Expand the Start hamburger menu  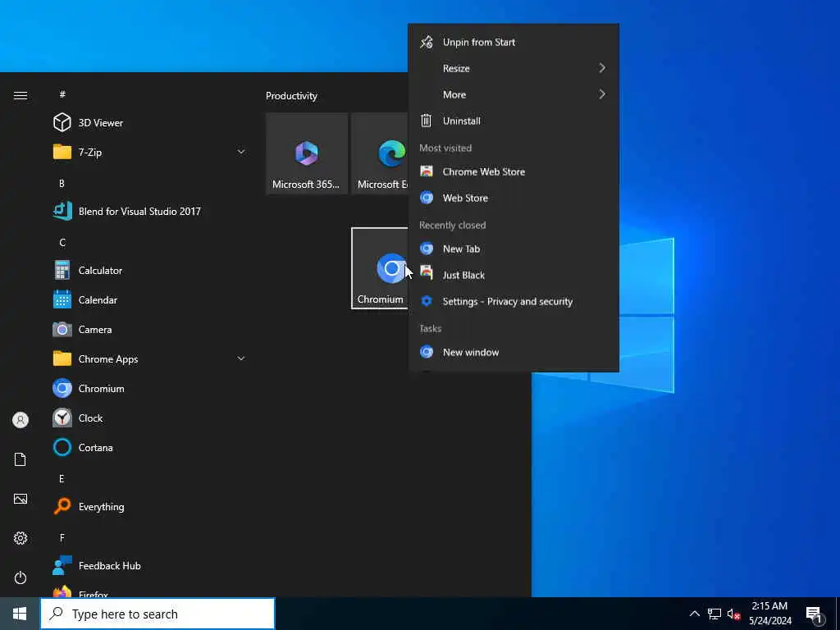(x=21, y=95)
